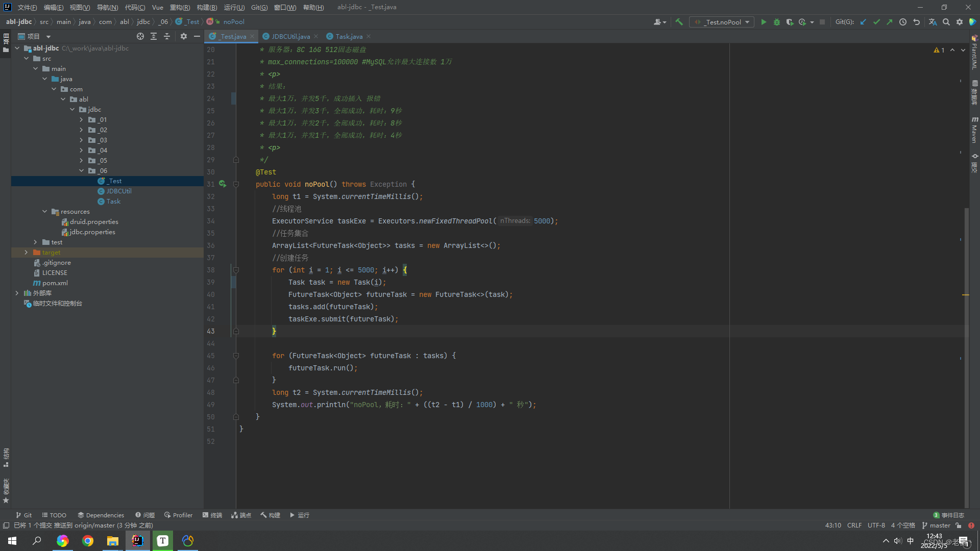The height and width of the screenshot is (551, 980).
Task: Expand the _03 package folder
Action: tap(81, 140)
